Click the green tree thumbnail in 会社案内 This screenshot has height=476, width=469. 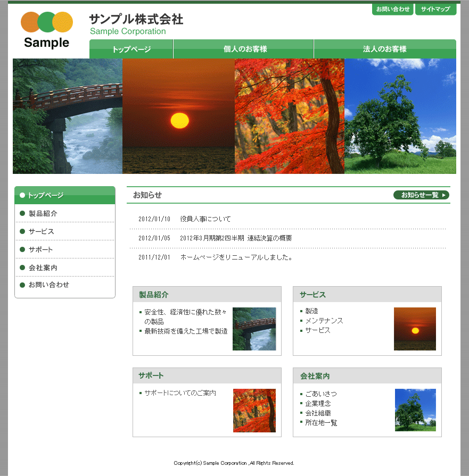pos(415,410)
